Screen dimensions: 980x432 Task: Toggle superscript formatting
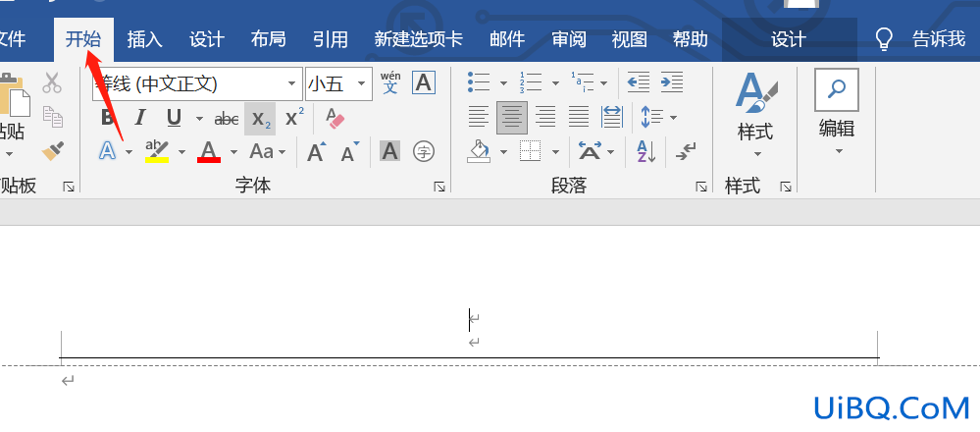[x=293, y=118]
